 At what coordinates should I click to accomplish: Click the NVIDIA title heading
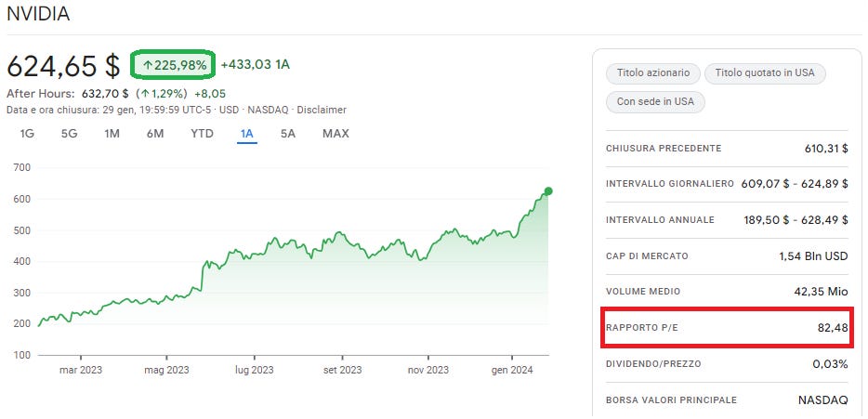(38, 14)
